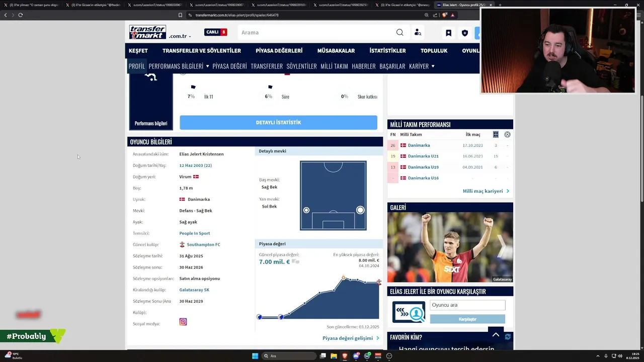The height and width of the screenshot is (362, 644).
Task: Open the Danimarka U19 link
Action: point(423,167)
